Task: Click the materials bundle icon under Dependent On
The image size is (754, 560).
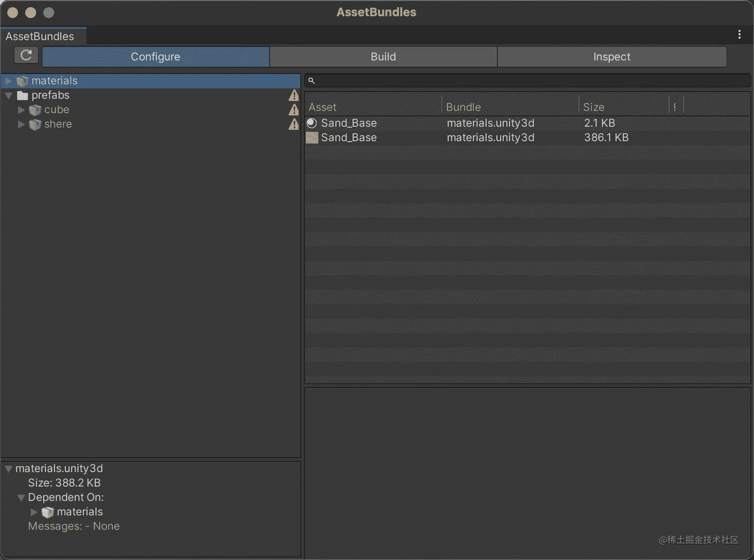Action: tap(47, 512)
